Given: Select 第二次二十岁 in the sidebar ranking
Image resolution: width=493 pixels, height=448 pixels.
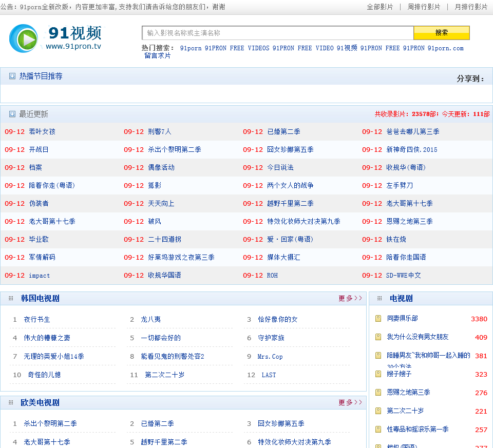Looking at the screenshot, I should (405, 411).
